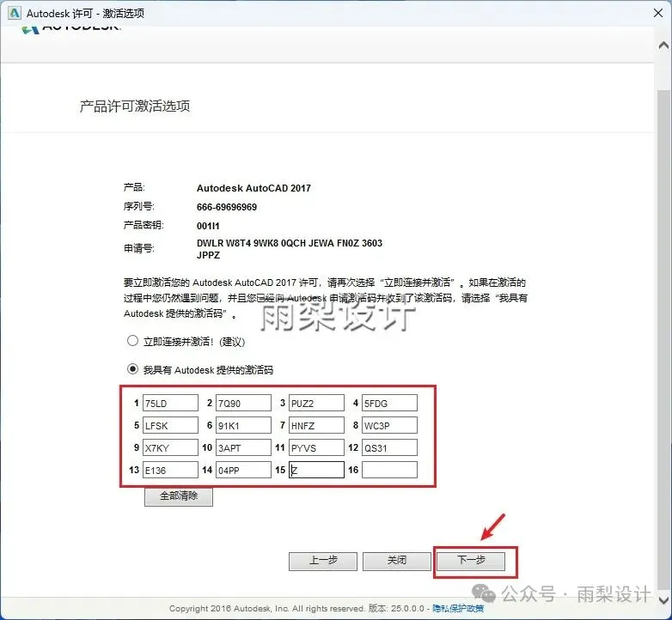Click the serial number 666-69696969 text
Viewport: 672px width, 620px height.
227,207
